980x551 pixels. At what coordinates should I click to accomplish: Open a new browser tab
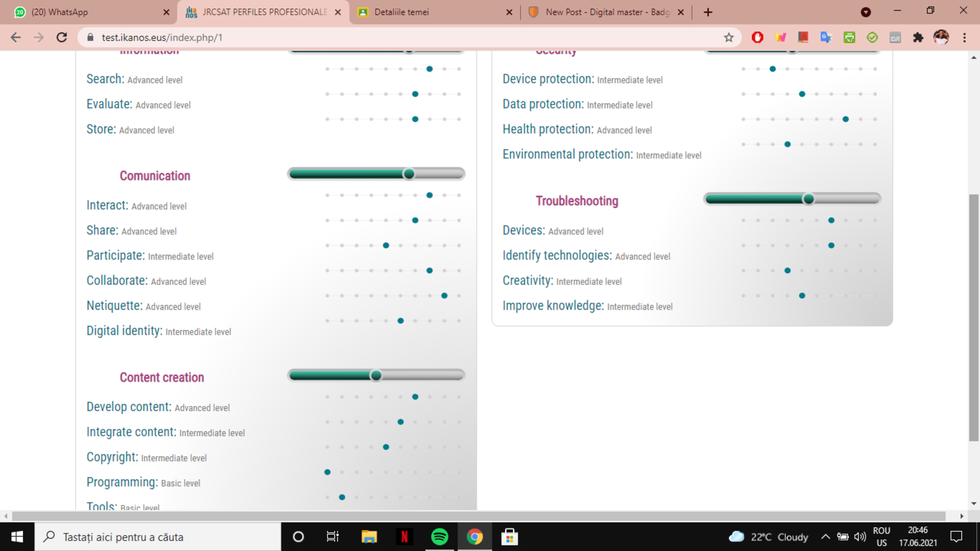[x=708, y=12]
